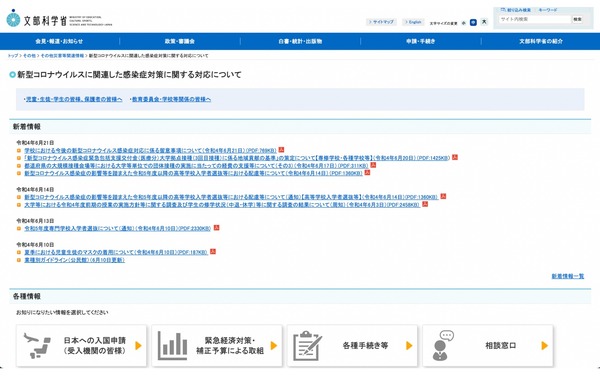600x379 pixels.
Task: Jump to 教育委員会・学校等関係の皆様へ section
Action: click(x=171, y=99)
